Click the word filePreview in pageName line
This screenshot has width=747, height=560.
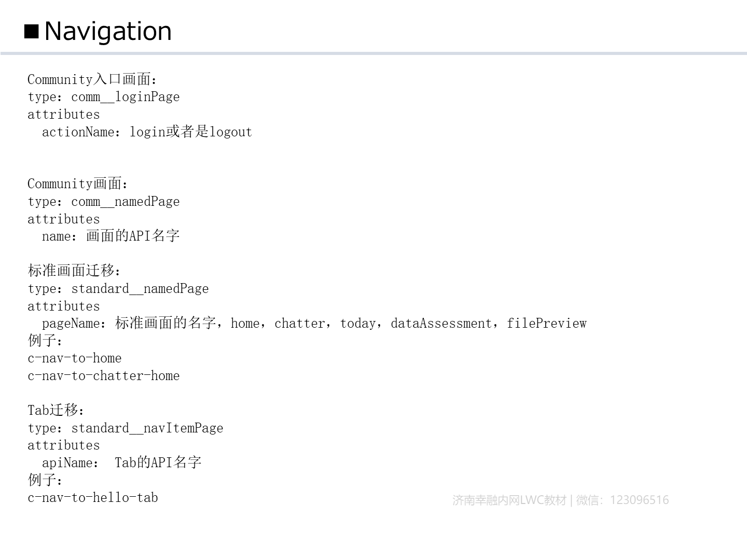tap(546, 324)
